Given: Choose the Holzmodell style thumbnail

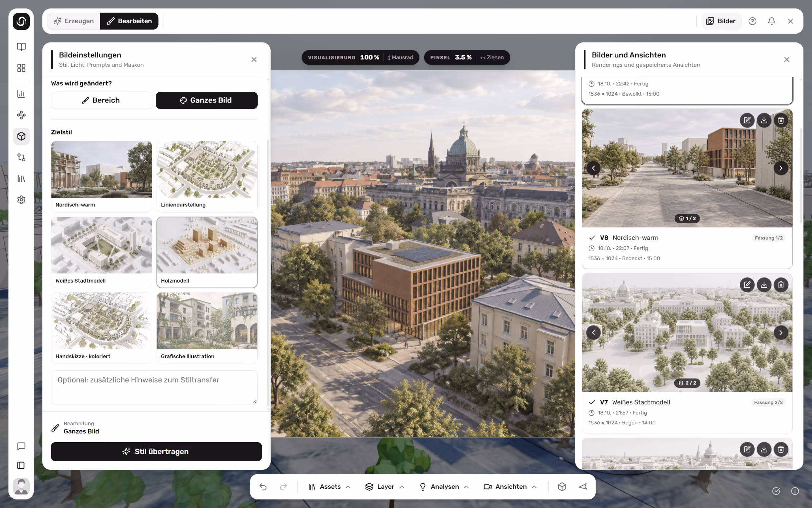Looking at the screenshot, I should tap(207, 252).
